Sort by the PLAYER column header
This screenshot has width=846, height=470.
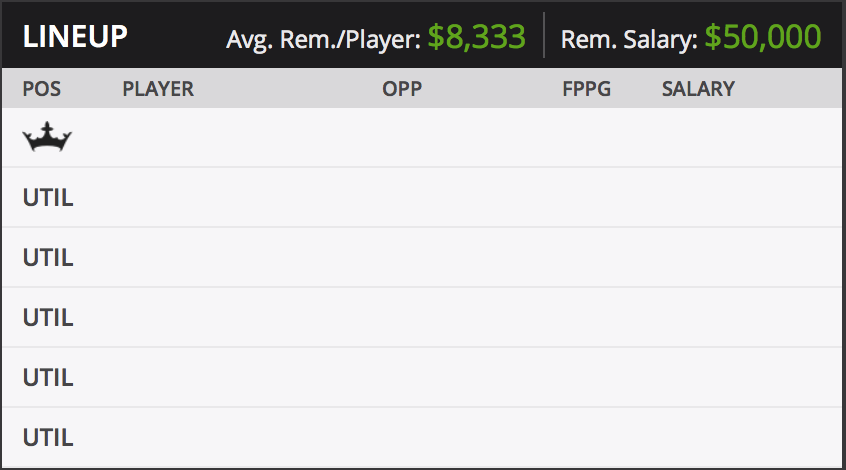158,88
